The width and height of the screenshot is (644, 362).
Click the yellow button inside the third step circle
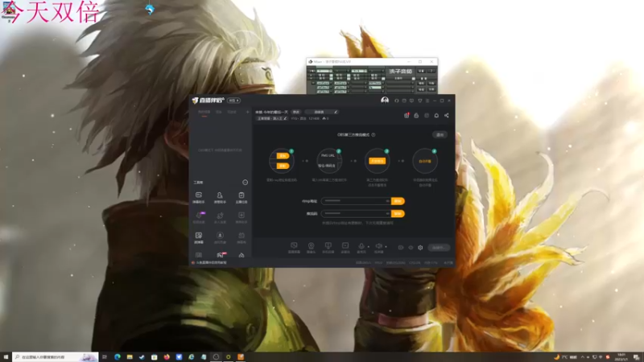(x=377, y=161)
